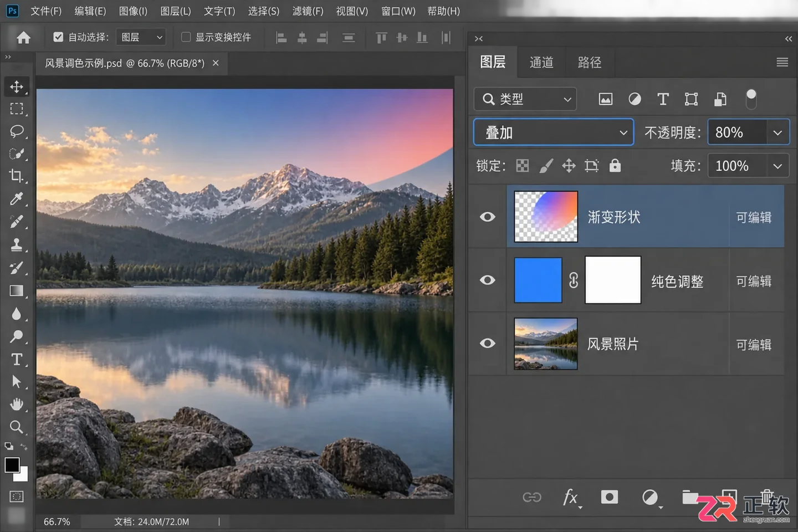Open the 图像(I) menu
The width and height of the screenshot is (798, 532).
pos(134,11)
